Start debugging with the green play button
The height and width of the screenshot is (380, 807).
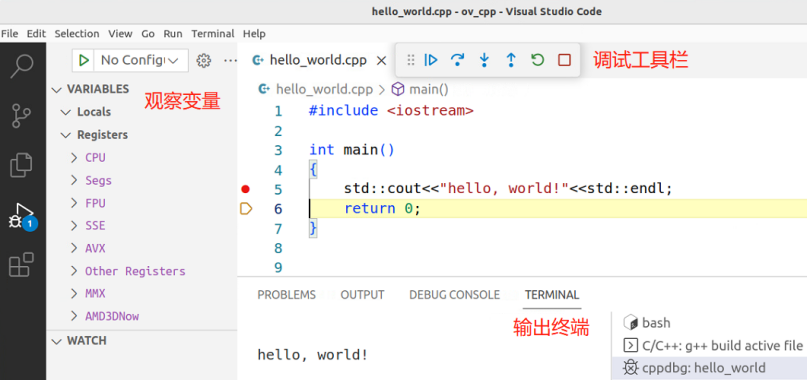point(83,60)
